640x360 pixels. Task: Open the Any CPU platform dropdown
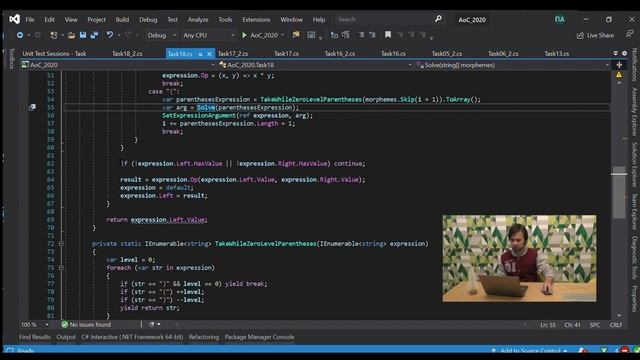click(x=208, y=36)
